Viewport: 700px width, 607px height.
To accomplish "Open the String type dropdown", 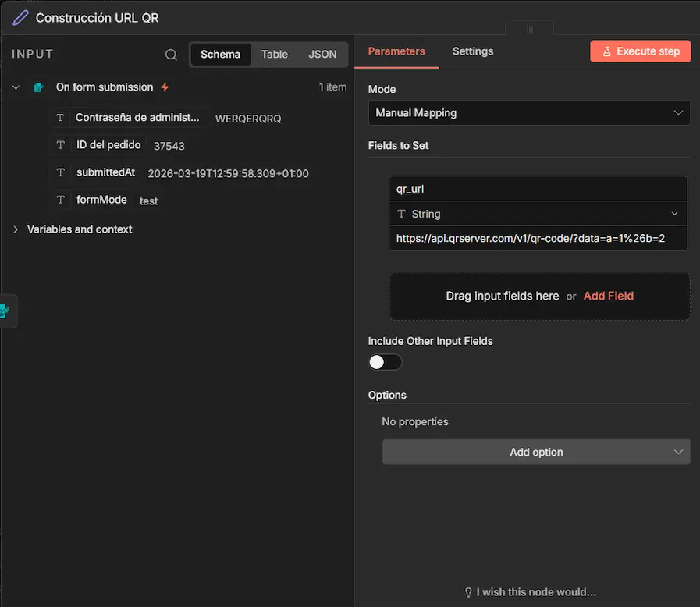I will pyautogui.click(x=538, y=214).
